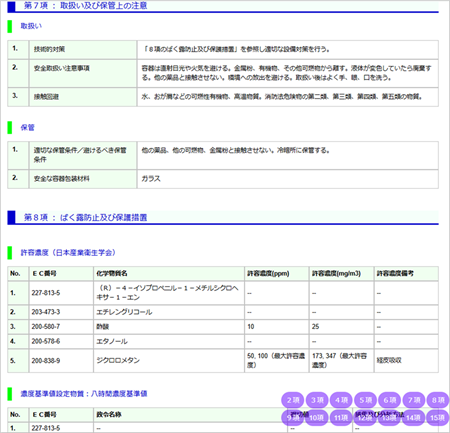Open section 5項 purple navigation button
The width and height of the screenshot is (450, 433).
[365, 400]
